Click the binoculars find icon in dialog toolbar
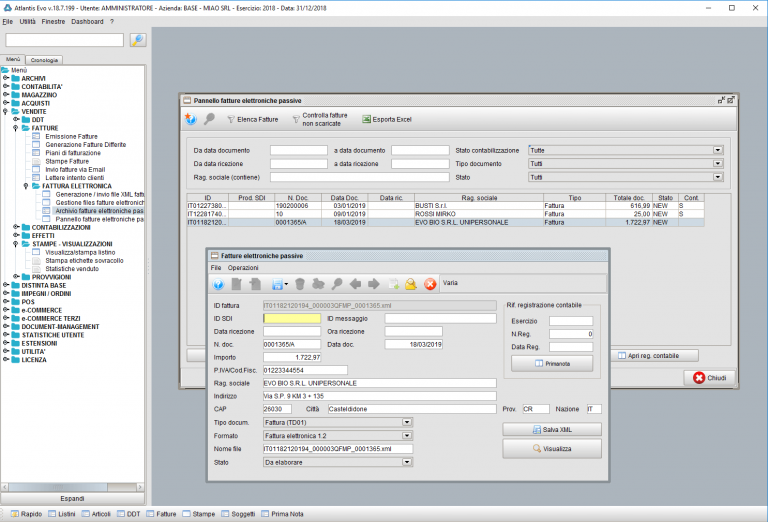The image size is (768, 522). click(x=318, y=284)
